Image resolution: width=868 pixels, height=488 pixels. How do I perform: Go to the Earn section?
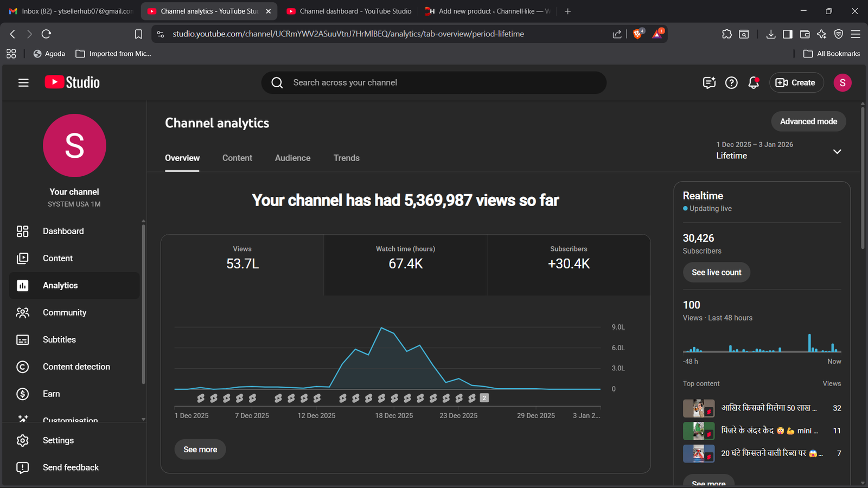51,394
